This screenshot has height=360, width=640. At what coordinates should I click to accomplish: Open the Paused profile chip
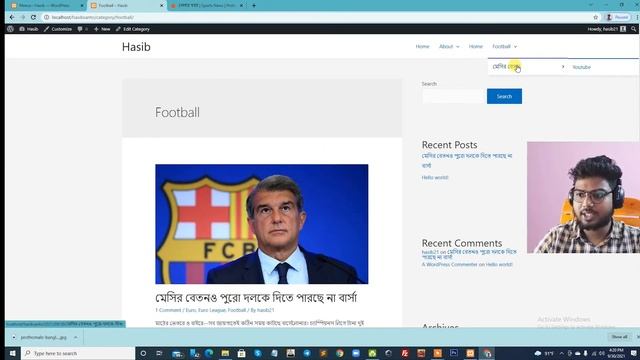[x=618, y=17]
